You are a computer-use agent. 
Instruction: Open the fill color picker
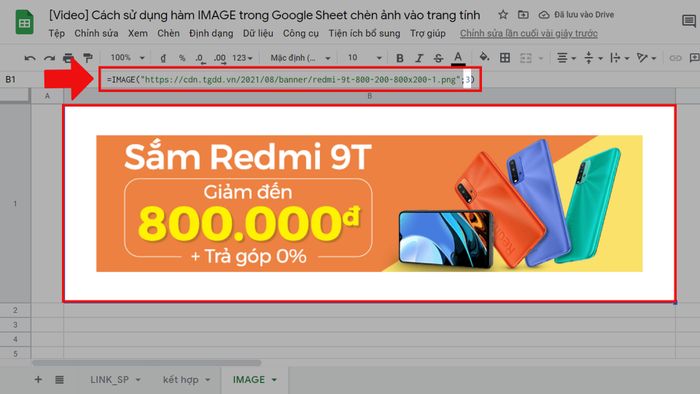[484, 57]
